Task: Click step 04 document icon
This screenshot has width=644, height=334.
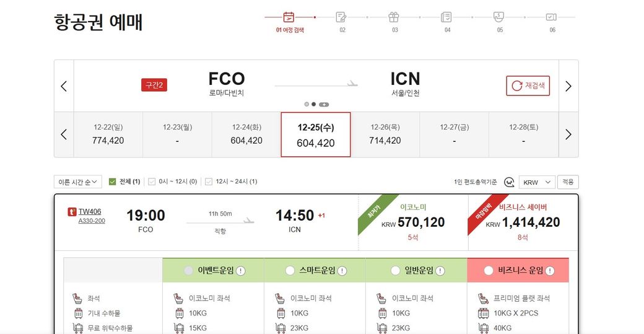Action: coord(446,17)
